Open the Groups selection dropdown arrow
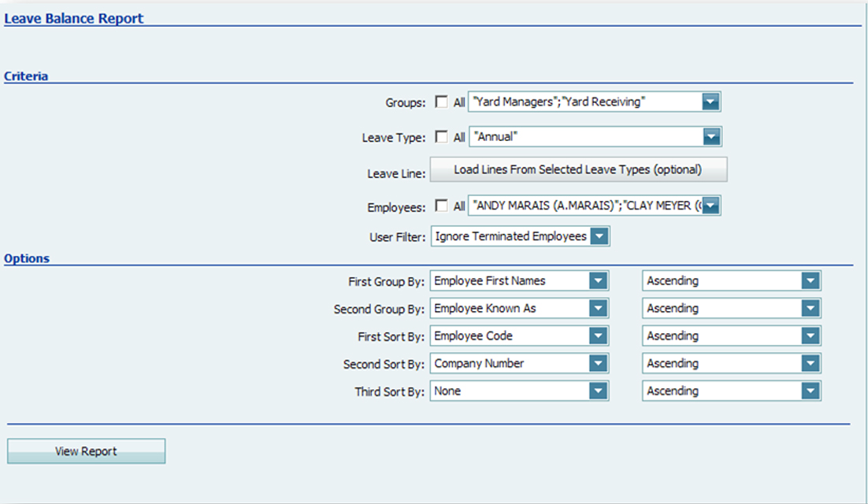The width and height of the screenshot is (868, 504). point(712,101)
